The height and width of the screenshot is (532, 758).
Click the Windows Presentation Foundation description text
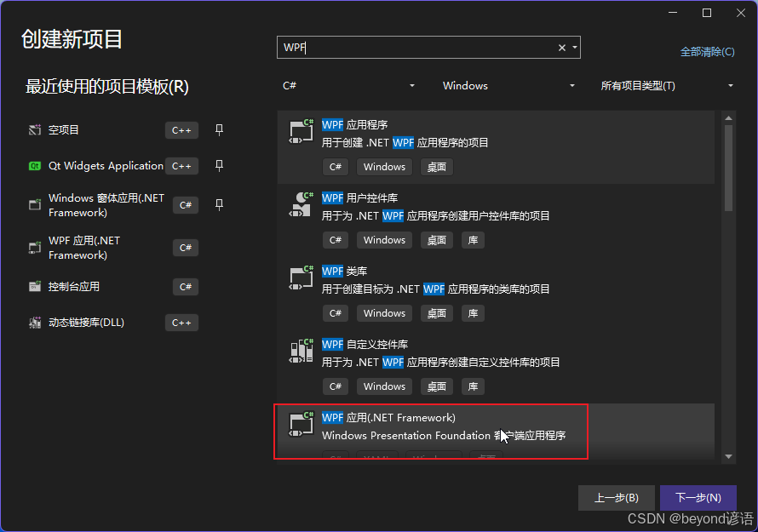click(444, 435)
